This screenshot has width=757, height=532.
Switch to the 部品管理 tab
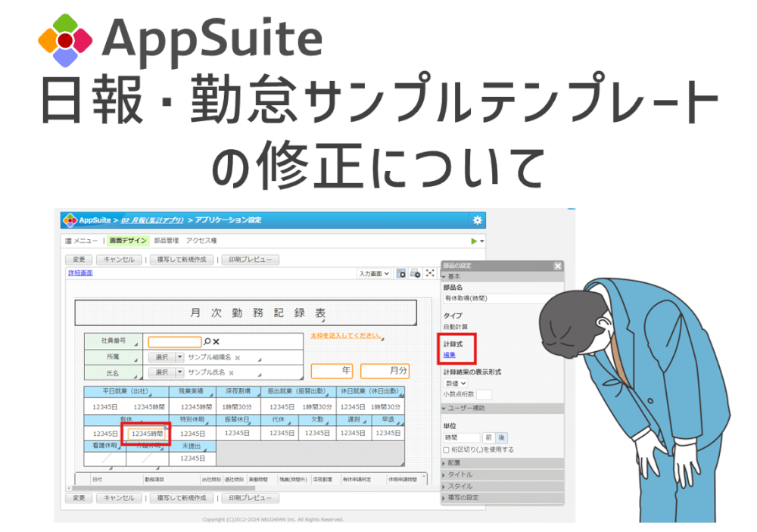[x=166, y=241]
